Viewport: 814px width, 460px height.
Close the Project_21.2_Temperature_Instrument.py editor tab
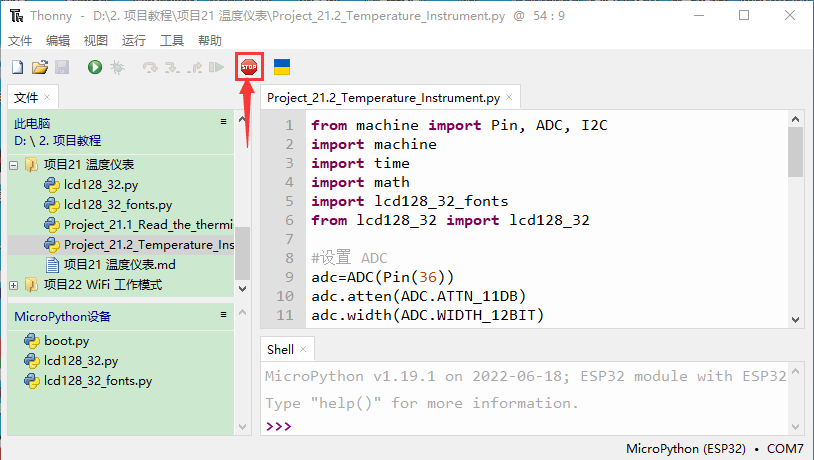click(x=509, y=97)
